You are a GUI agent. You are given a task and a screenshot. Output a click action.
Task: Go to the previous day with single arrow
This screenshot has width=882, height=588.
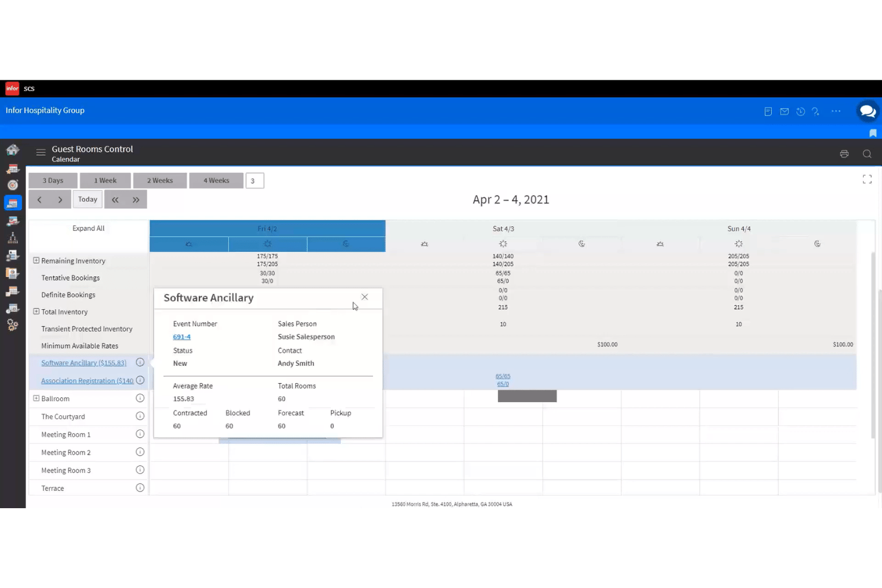[x=39, y=200]
